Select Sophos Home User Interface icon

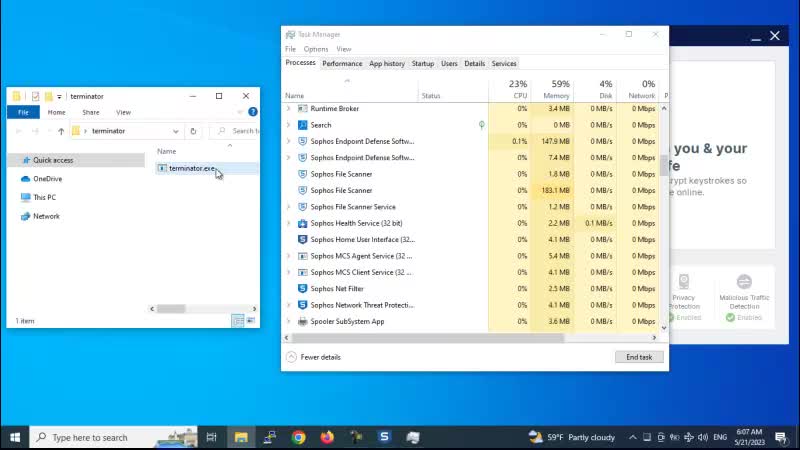pyautogui.click(x=303, y=239)
